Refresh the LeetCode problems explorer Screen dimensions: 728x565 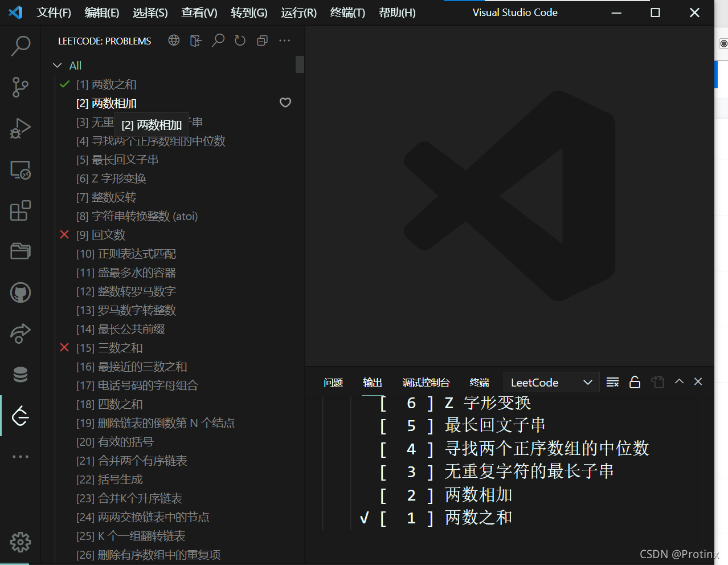[240, 40]
